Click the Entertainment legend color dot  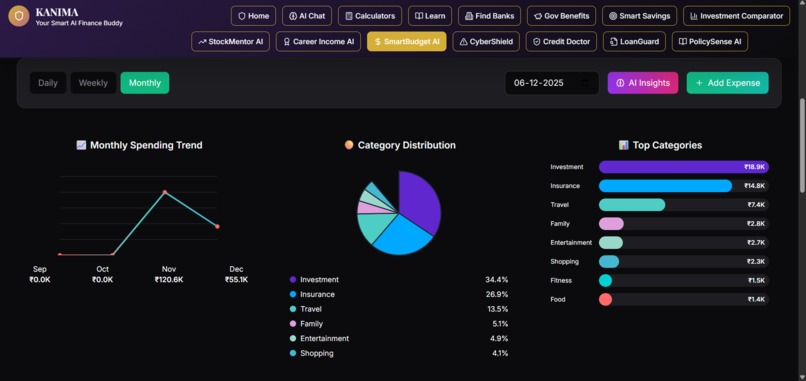(x=293, y=338)
